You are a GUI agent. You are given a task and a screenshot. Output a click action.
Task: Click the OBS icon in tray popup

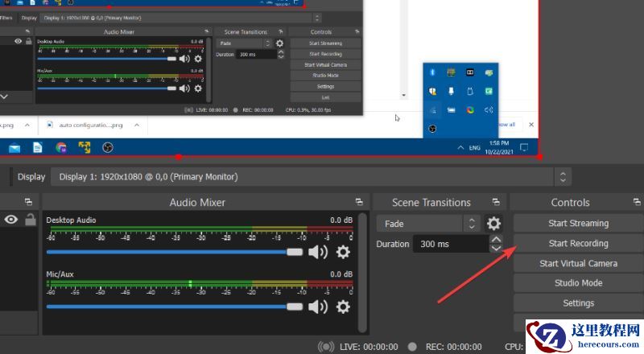432,129
